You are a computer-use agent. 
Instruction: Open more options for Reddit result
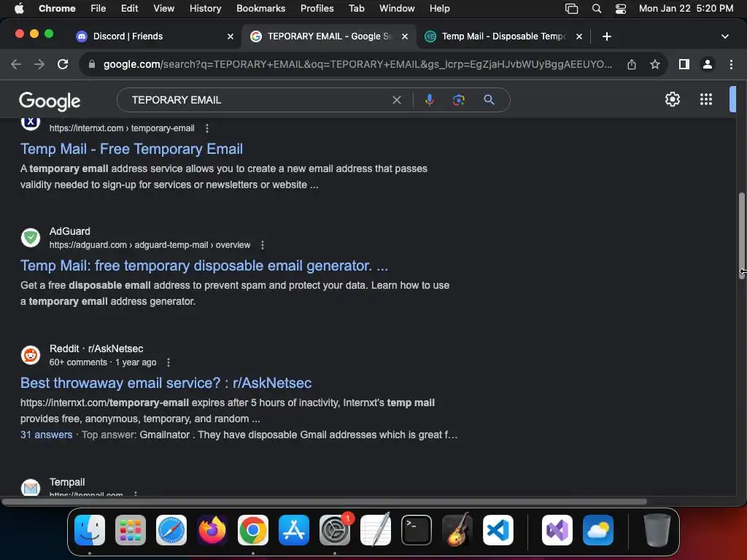point(169,363)
